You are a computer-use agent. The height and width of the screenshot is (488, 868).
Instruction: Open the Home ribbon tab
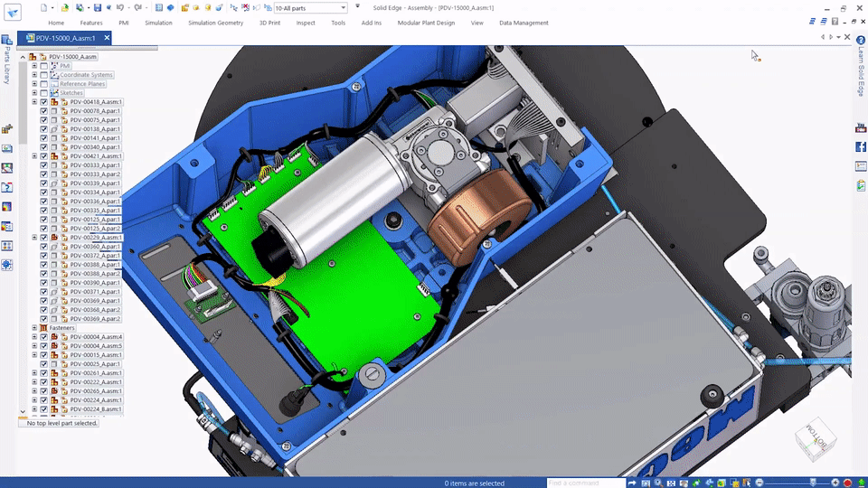(x=56, y=23)
